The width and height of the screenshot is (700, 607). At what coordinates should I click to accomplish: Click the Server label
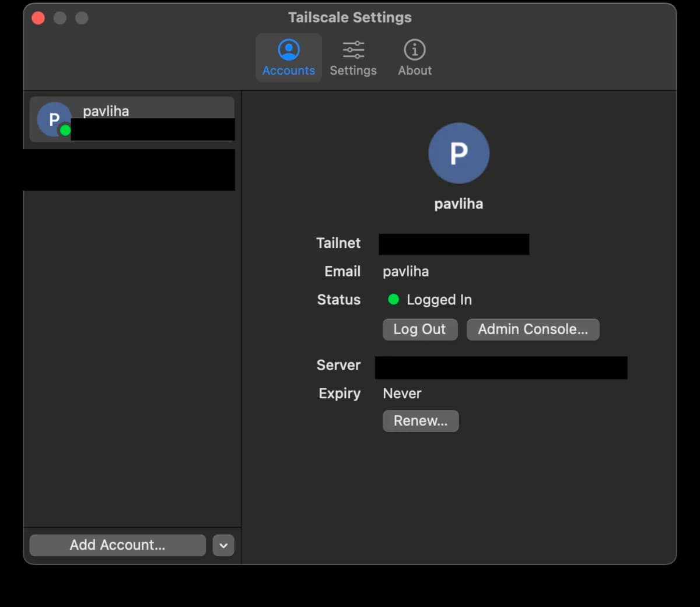click(x=338, y=365)
